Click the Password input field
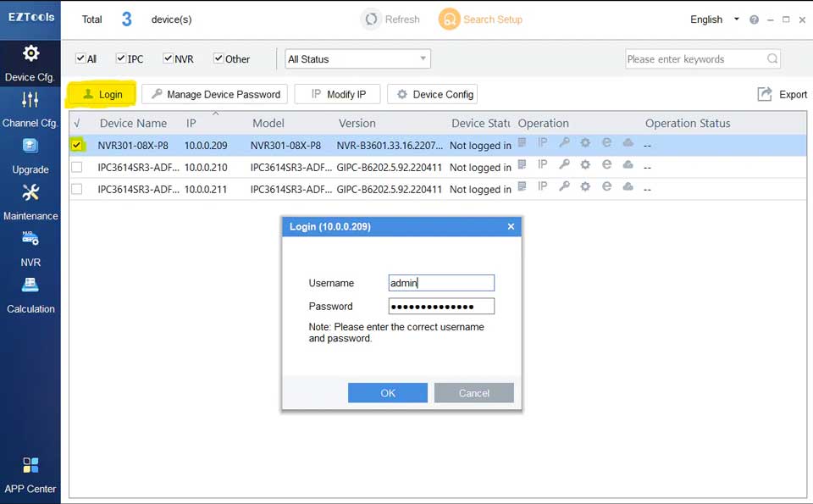Screen dimensions: 813x504 (x=440, y=307)
